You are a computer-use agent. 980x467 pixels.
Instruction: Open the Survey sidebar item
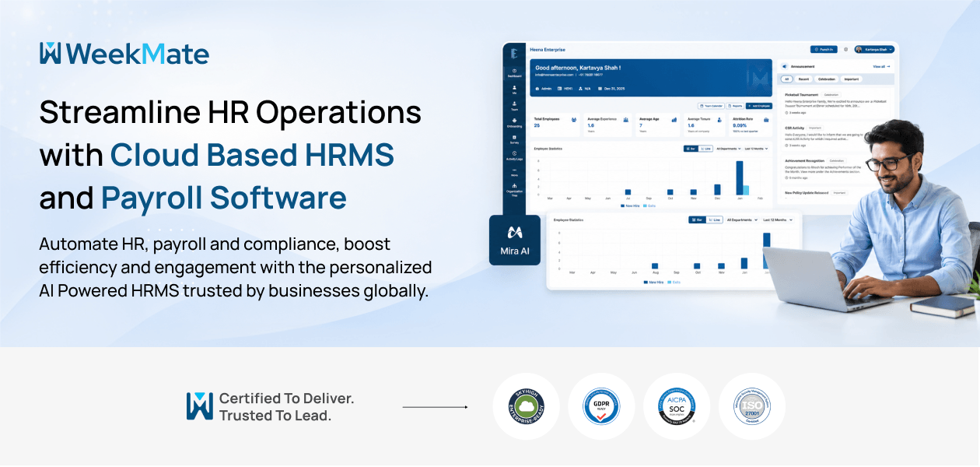tap(514, 139)
